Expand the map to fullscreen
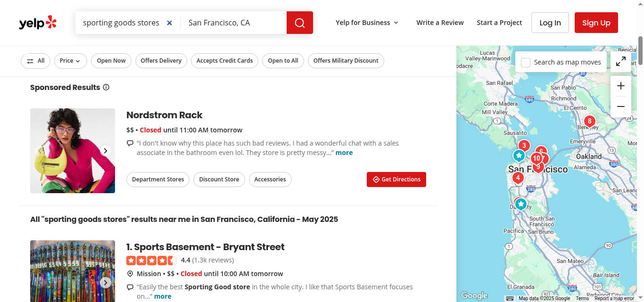Screen dimensions: 644x302 [x=621, y=61]
